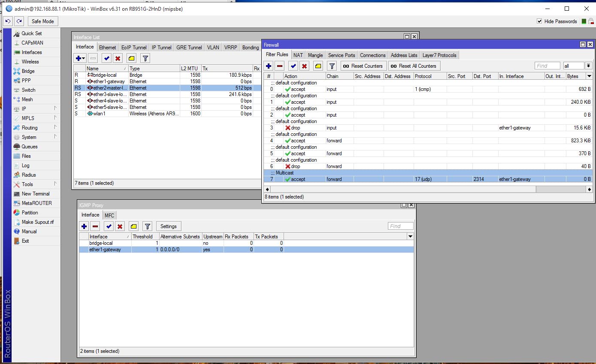Click the red minus to remove the Firewall rule

click(x=280, y=66)
